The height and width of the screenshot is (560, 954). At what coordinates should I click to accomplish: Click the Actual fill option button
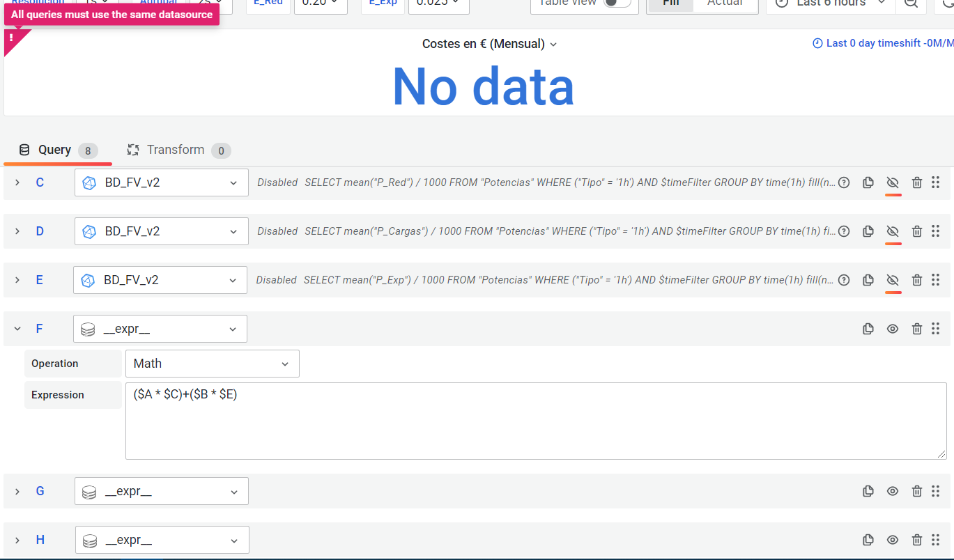tap(725, 4)
